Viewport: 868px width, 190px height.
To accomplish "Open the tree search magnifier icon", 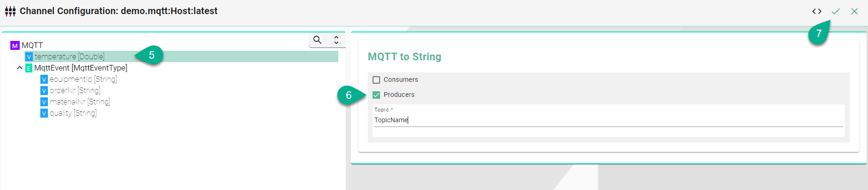I will pos(318,40).
